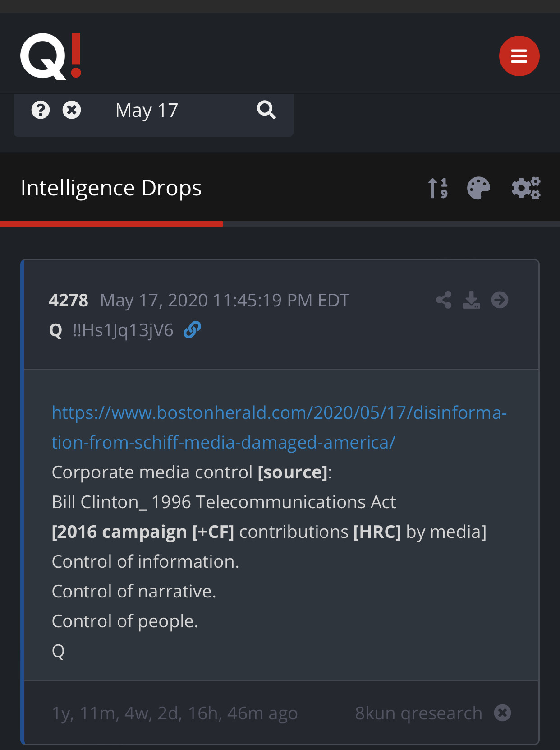Click the tripcode chain link icon
Image resolution: width=560 pixels, height=750 pixels.
click(192, 330)
